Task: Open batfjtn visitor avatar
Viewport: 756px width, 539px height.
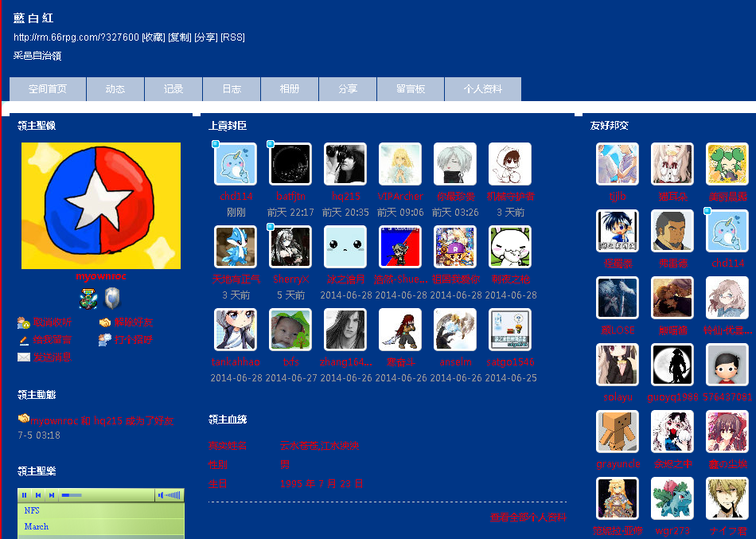Action: [x=290, y=164]
